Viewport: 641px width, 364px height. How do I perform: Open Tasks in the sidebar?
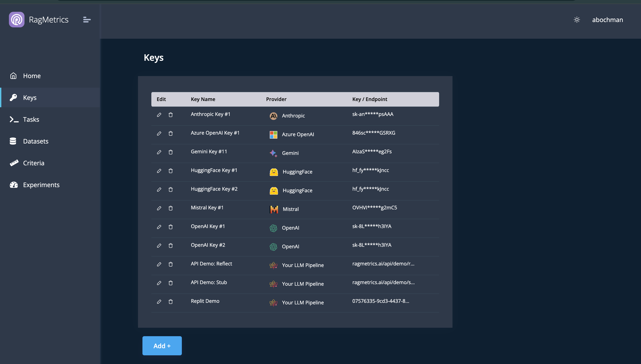pyautogui.click(x=50, y=119)
